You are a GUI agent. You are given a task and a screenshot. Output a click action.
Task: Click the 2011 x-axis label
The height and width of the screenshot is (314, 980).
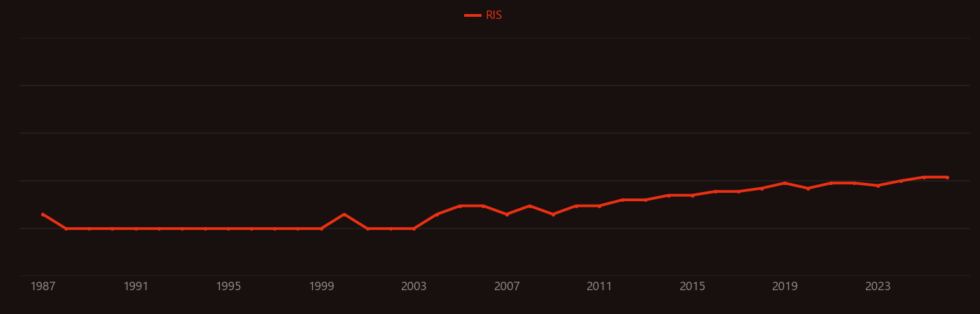pos(599,287)
